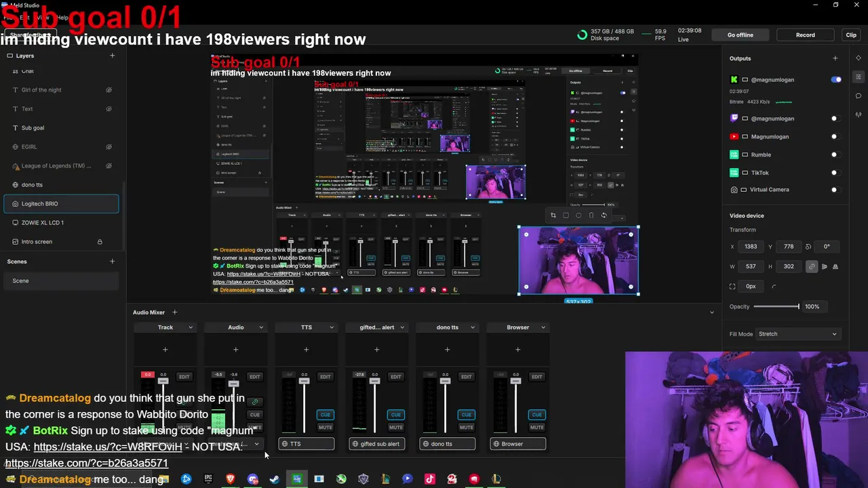Open the sliders properties tab in right sidebar
Screen dimensions: 868x488
point(859,77)
